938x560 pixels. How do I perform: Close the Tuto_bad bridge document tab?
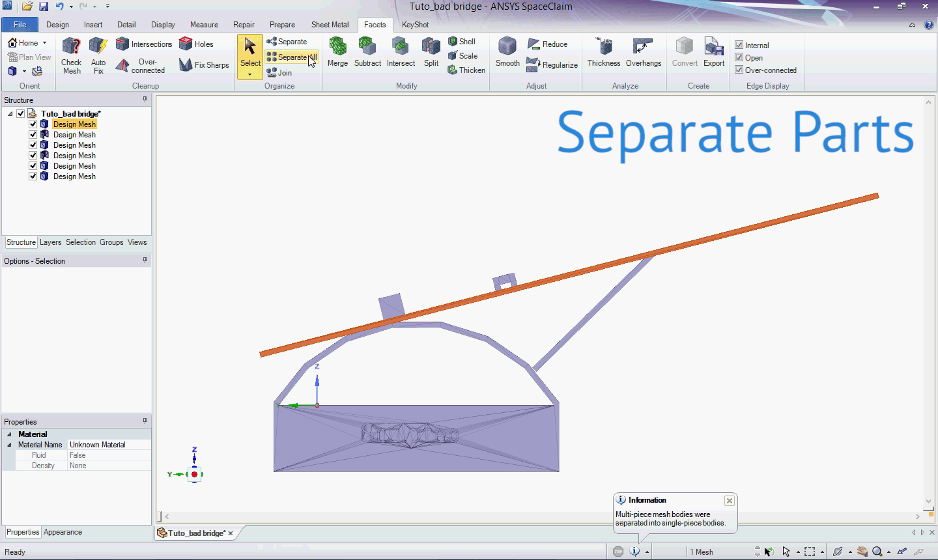pos(230,533)
